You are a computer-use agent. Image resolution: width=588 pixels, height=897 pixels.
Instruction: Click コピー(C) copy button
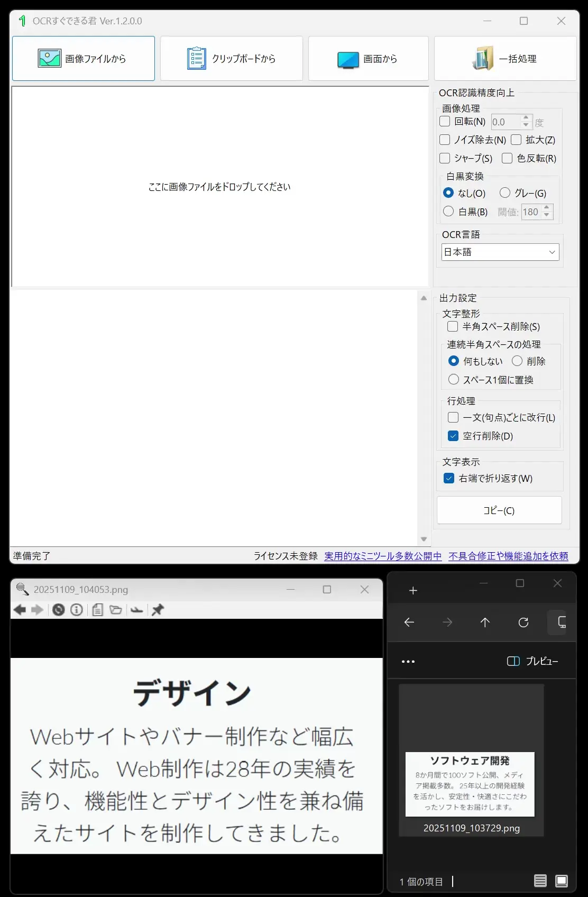tap(499, 510)
